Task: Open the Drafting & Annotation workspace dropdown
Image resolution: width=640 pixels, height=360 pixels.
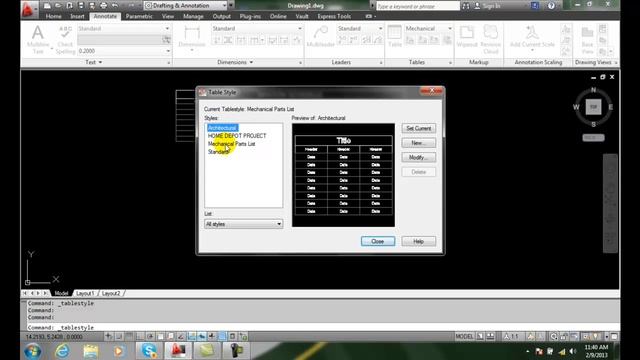Action: click(186, 6)
